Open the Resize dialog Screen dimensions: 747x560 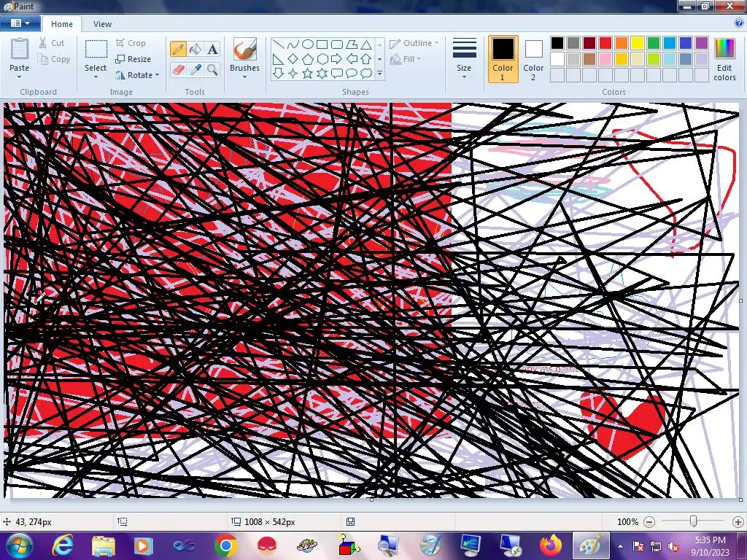pos(133,59)
